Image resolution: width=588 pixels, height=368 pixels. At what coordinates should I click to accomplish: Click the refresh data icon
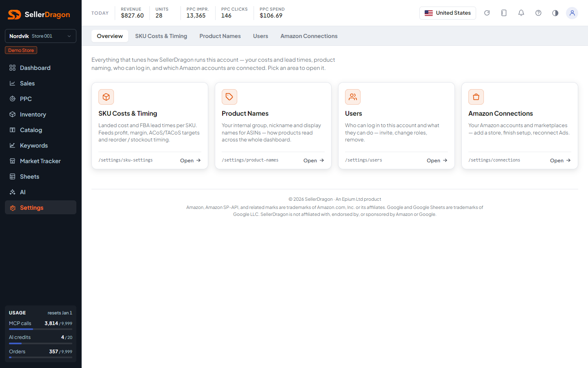[487, 13]
